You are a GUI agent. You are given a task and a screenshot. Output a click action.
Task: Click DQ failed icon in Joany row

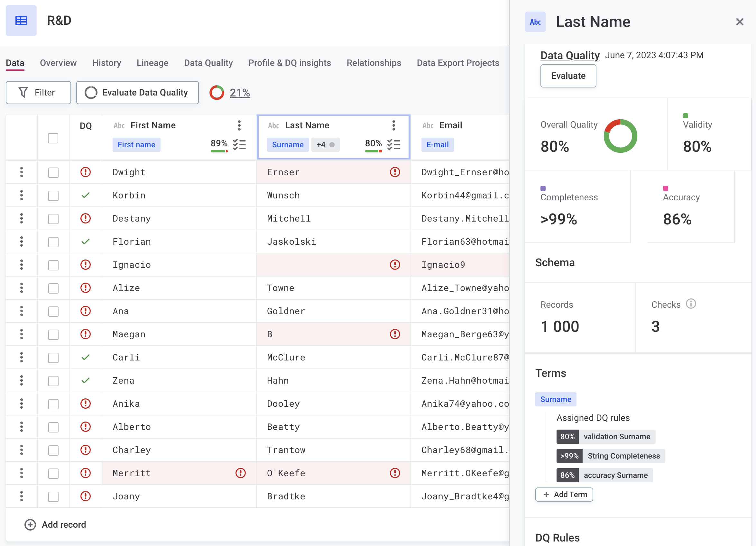coord(86,496)
